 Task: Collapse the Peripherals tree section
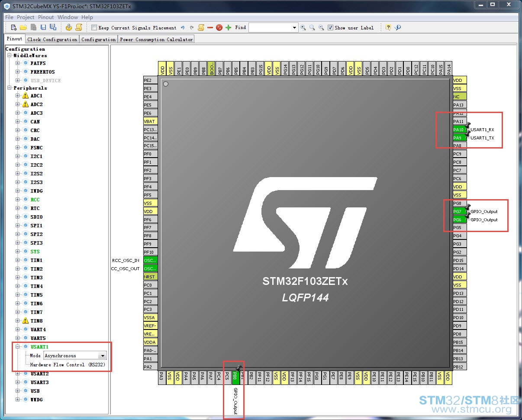[x=10, y=88]
